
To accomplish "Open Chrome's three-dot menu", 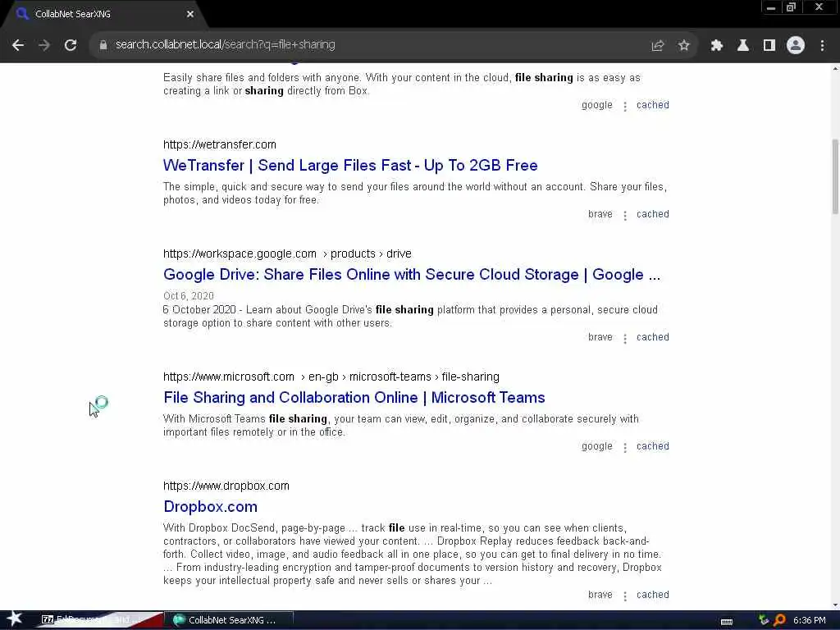I will pos(822,46).
